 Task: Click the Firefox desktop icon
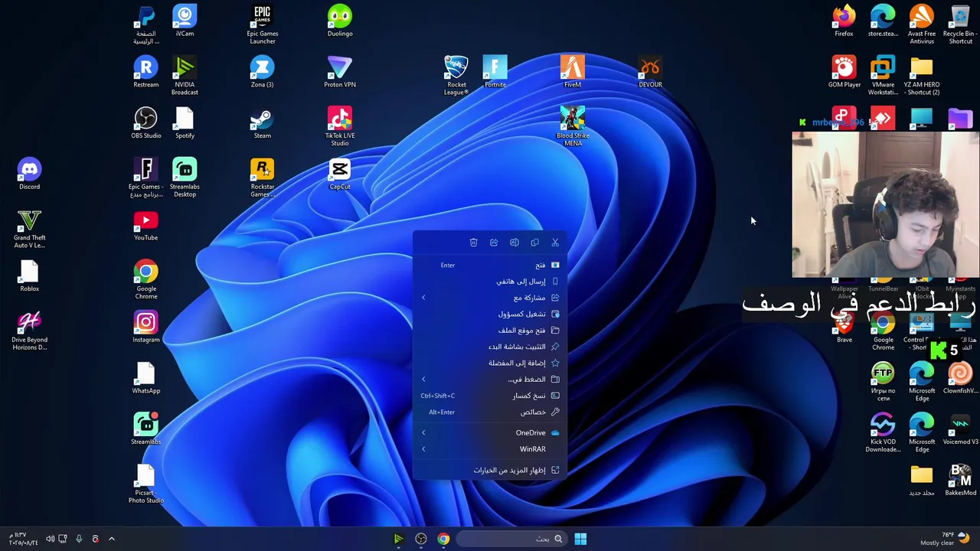pos(844,21)
